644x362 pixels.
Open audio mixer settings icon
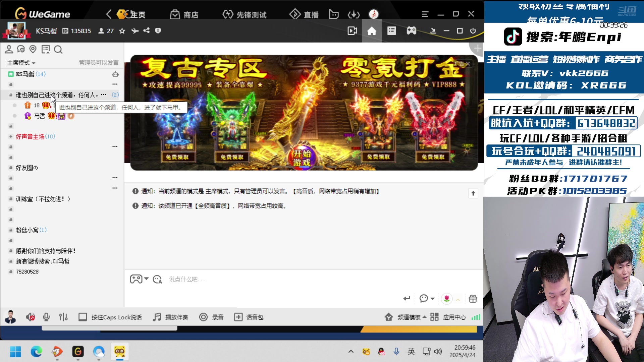63,317
